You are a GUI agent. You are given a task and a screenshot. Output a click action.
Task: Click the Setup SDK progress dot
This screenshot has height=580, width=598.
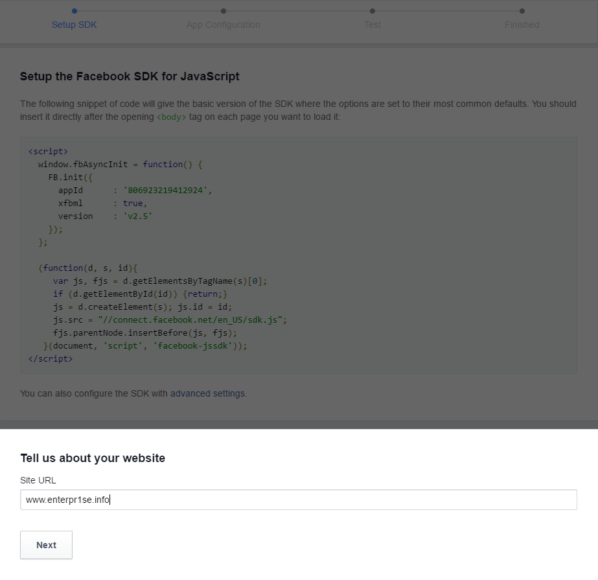pos(74,11)
